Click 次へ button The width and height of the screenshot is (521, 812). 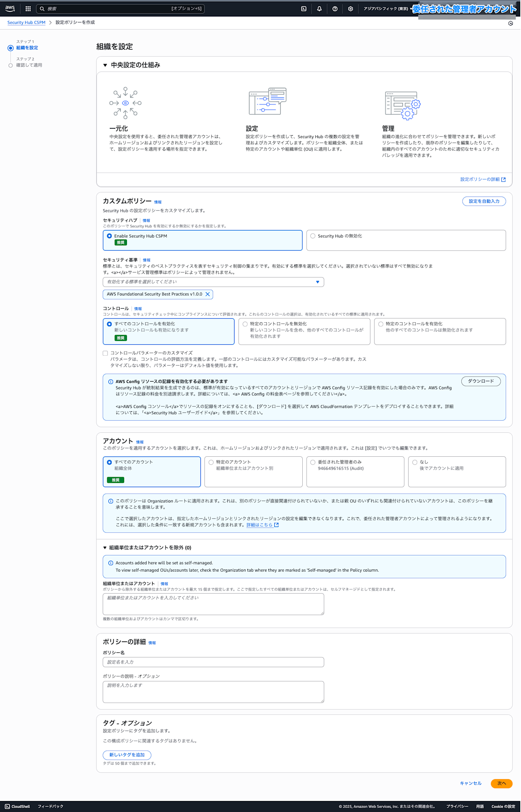click(x=502, y=784)
